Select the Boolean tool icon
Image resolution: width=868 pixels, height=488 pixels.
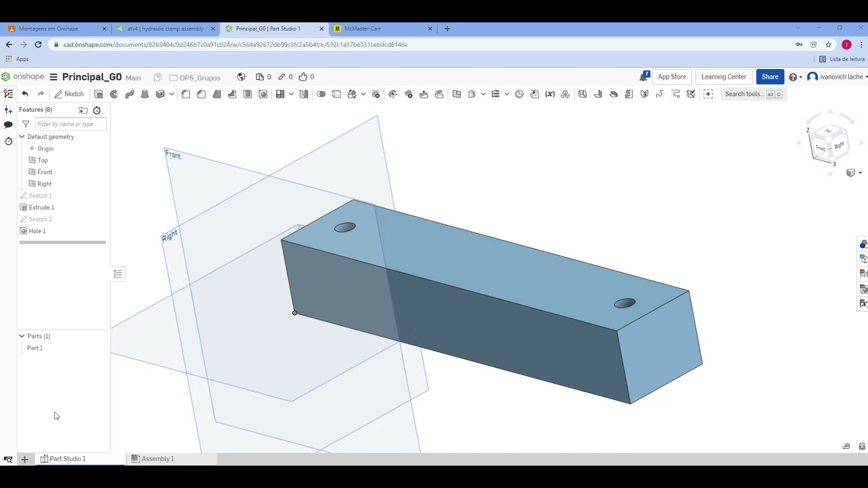click(x=321, y=94)
